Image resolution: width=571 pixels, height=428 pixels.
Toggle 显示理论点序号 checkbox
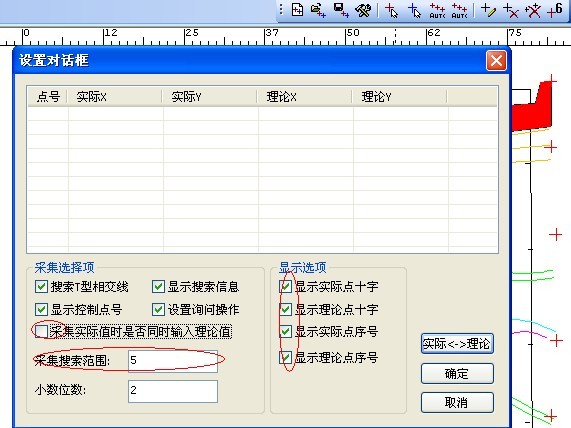pyautogui.click(x=285, y=357)
